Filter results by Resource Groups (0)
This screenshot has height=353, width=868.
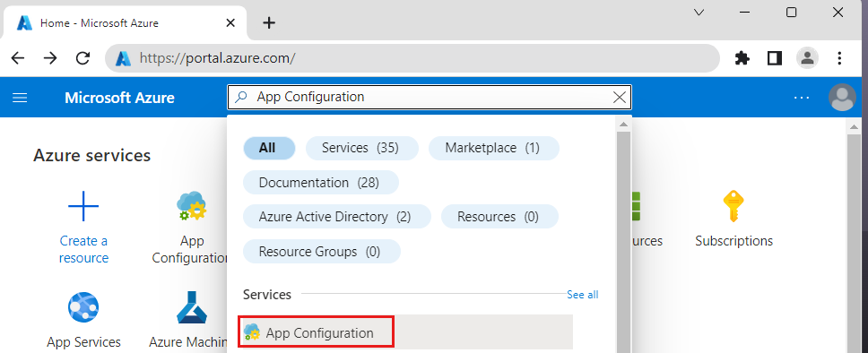[x=322, y=252]
